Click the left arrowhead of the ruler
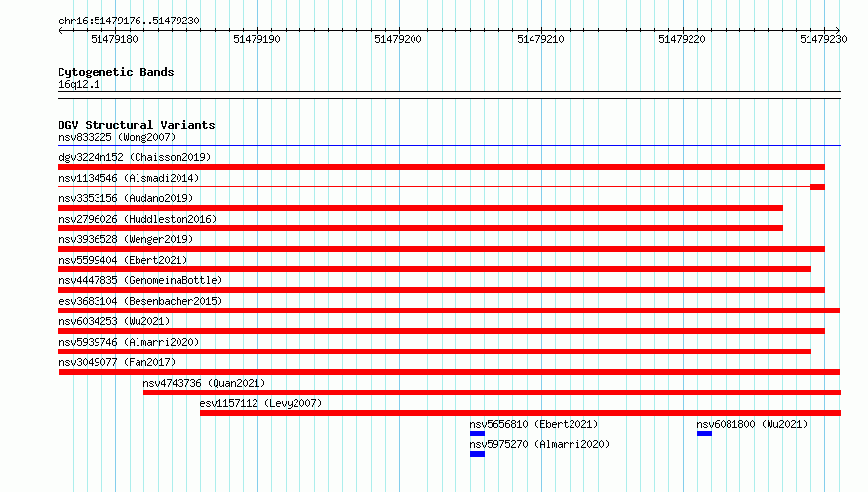Viewport: 868px width, 492px height. point(60,31)
